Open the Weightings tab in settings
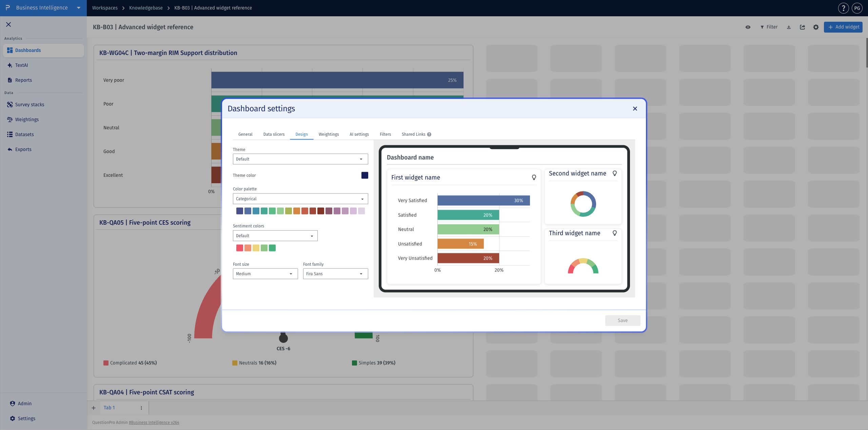 329,134
